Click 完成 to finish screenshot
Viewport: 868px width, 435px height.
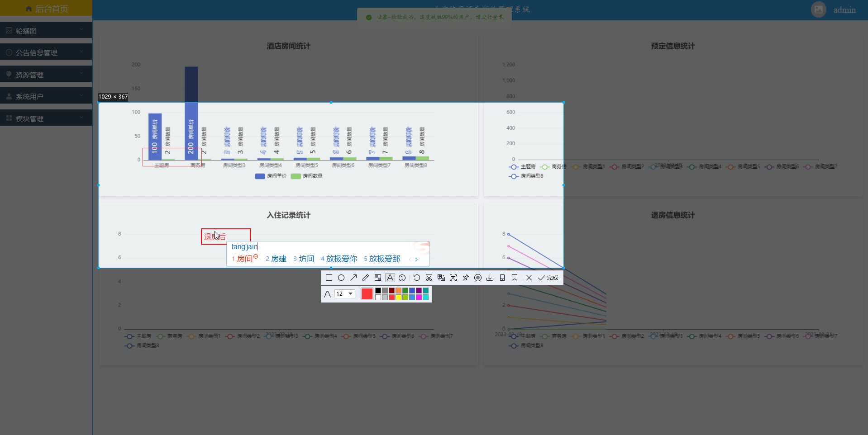point(548,278)
